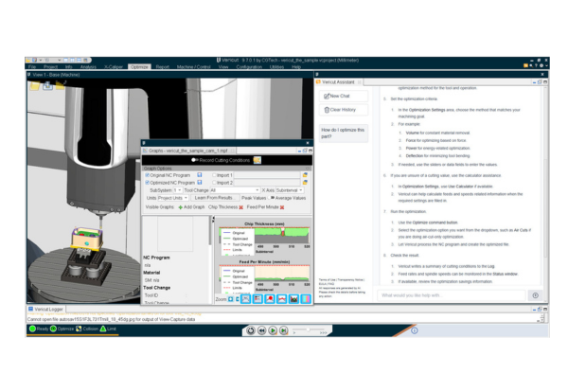Uncheck Optimized NC Program checkbox
This screenshot has width=568, height=392.
(148, 183)
